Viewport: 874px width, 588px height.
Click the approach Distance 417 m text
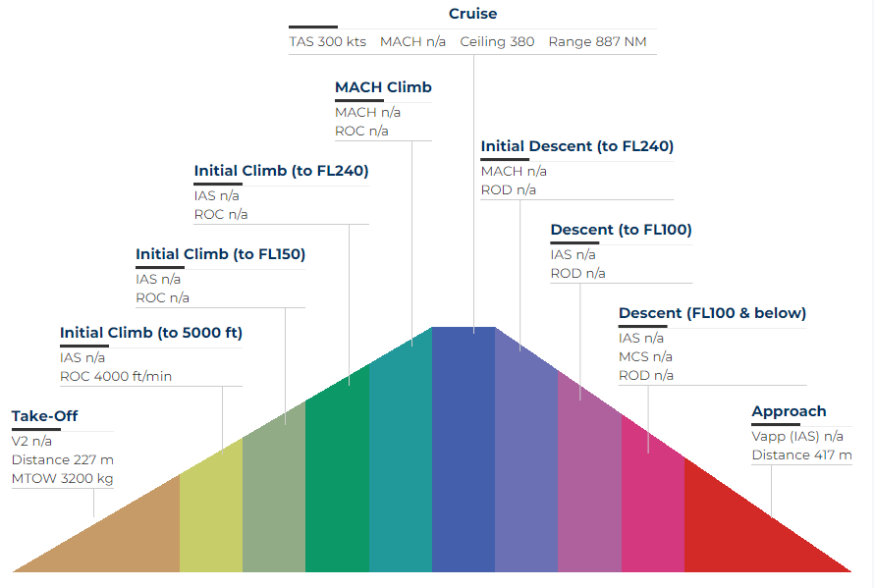(802, 454)
